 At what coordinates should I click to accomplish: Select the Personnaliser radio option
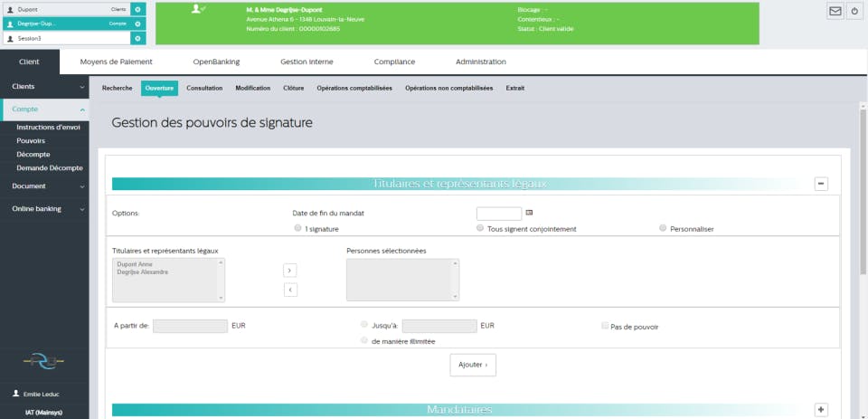click(663, 228)
